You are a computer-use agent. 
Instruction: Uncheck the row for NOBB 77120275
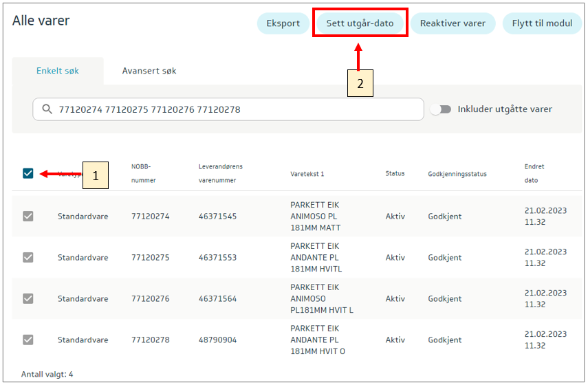pos(28,258)
